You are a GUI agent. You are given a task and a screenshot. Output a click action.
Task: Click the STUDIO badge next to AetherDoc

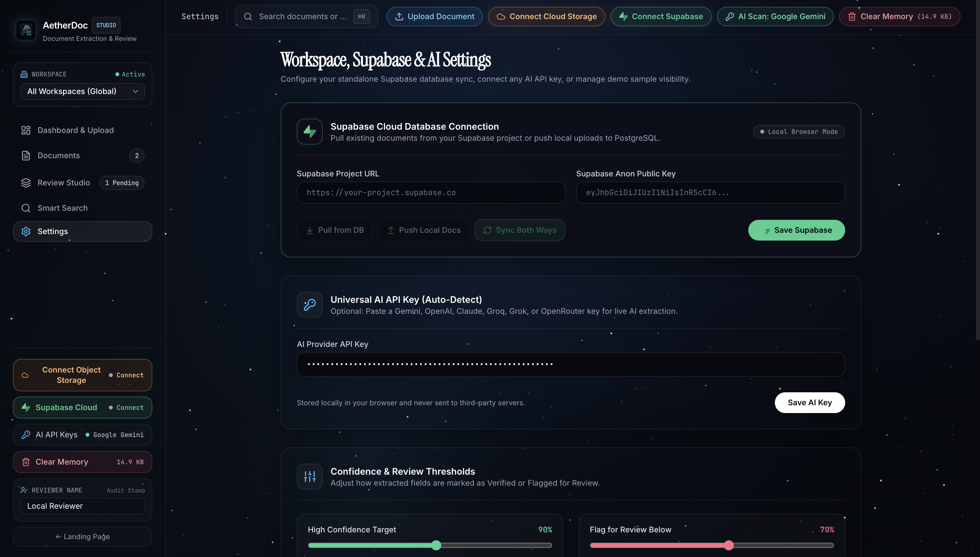pyautogui.click(x=106, y=25)
